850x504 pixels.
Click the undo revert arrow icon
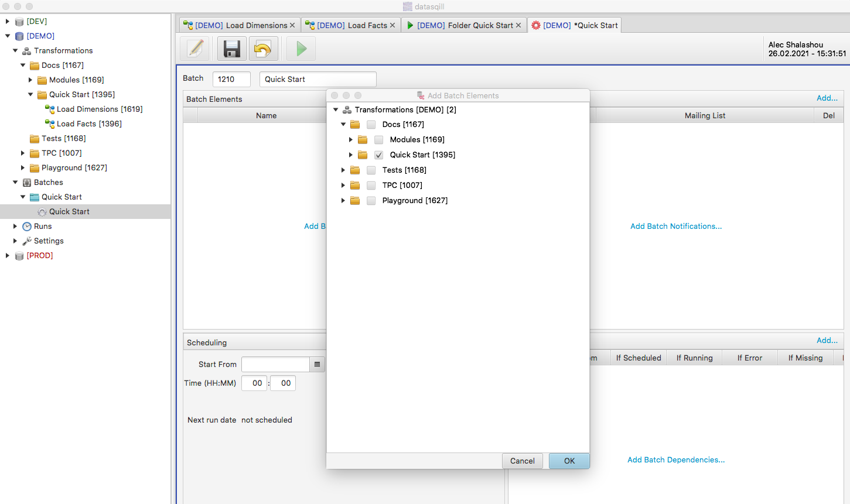click(x=263, y=49)
